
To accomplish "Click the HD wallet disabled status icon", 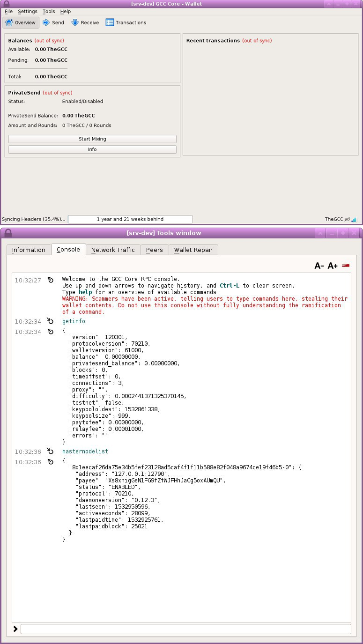I will [x=347, y=219].
